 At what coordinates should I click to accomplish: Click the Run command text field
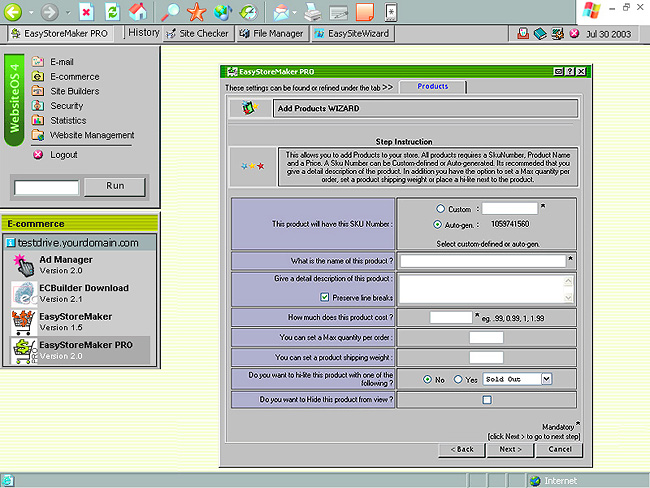tap(46, 187)
